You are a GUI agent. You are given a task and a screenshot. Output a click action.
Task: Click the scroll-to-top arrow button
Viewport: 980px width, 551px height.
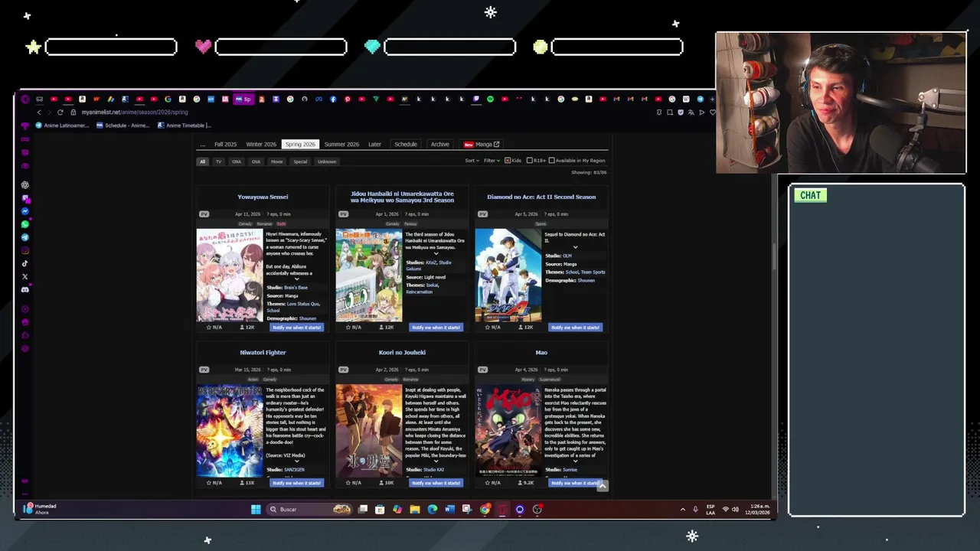point(603,485)
